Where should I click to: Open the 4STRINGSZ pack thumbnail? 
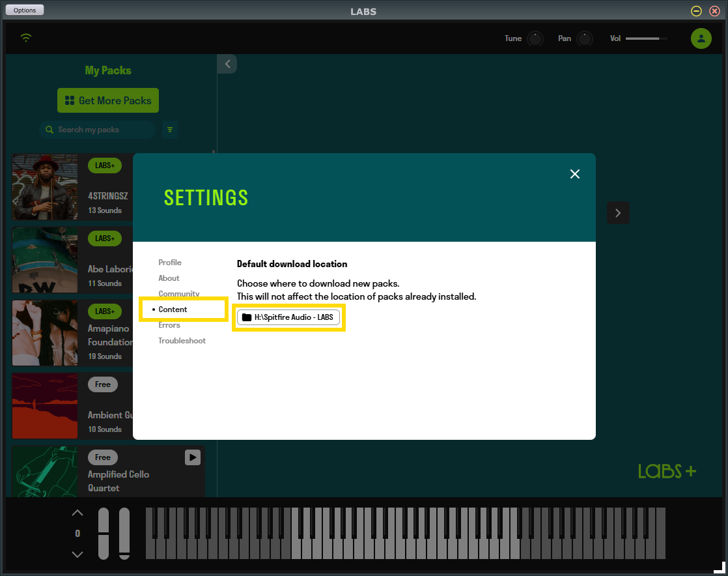point(45,187)
